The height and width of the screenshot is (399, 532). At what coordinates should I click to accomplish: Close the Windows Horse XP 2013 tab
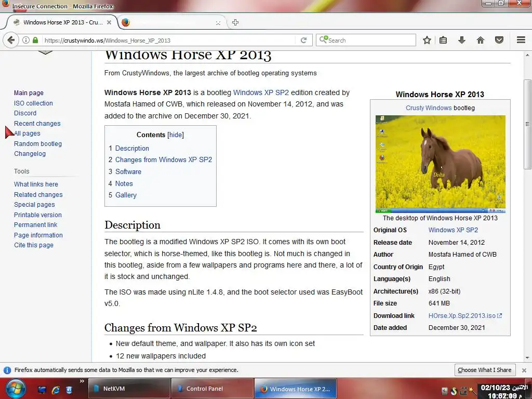[109, 22]
